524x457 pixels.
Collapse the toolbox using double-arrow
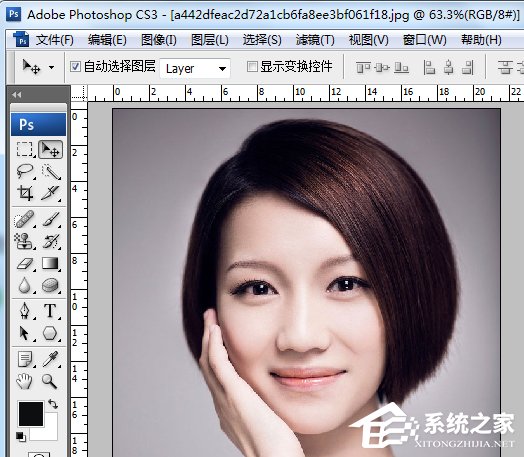17,95
